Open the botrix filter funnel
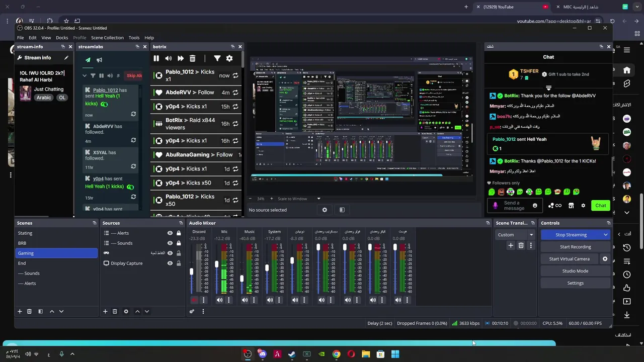This screenshot has width=644, height=362. pyautogui.click(x=217, y=58)
